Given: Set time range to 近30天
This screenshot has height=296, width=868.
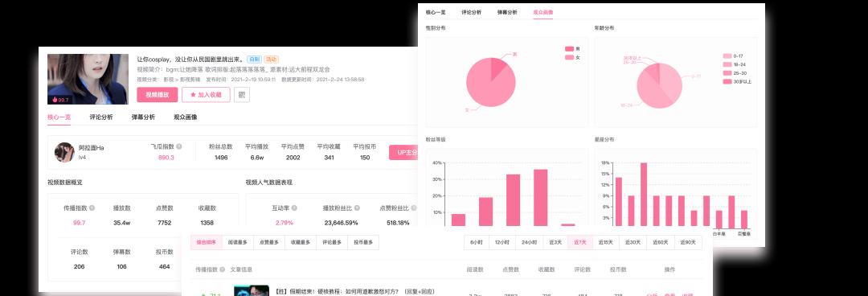Looking at the screenshot, I should click(x=633, y=242).
